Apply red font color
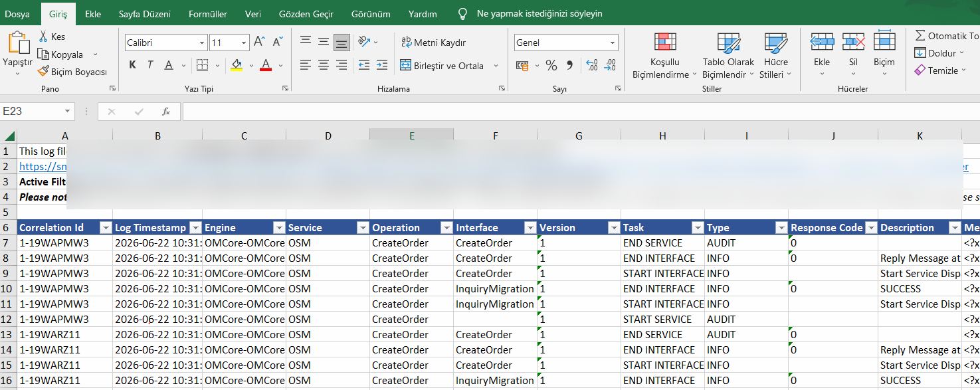Screen dimensions: 980x390 pos(266,65)
